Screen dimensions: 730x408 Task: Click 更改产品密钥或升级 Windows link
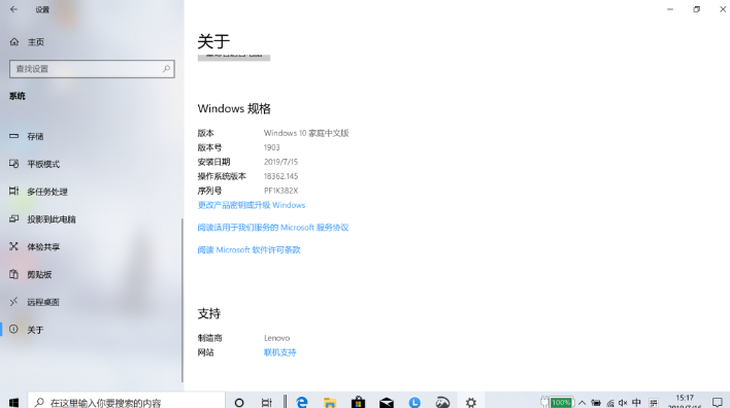tap(251, 205)
